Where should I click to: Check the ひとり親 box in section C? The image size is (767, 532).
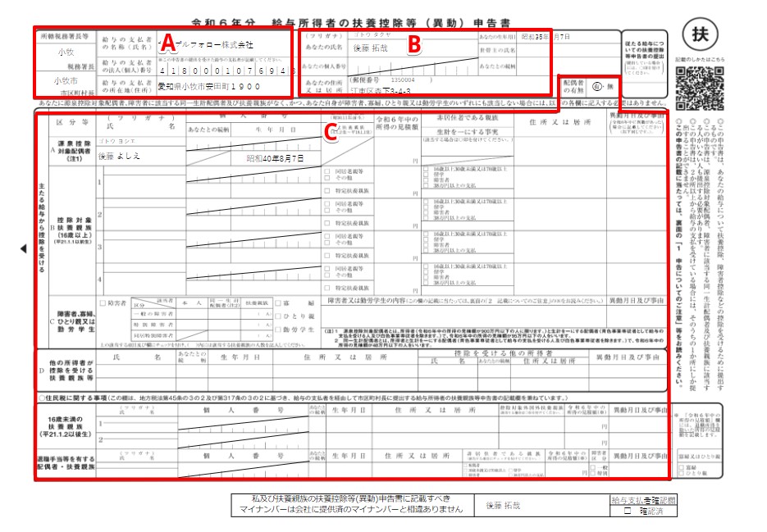tap(278, 316)
